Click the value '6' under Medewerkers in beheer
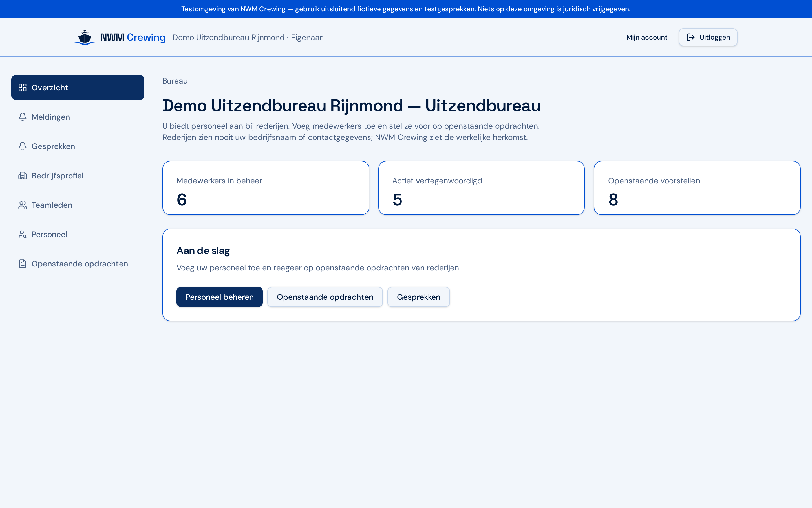The image size is (812, 508). [x=182, y=200]
